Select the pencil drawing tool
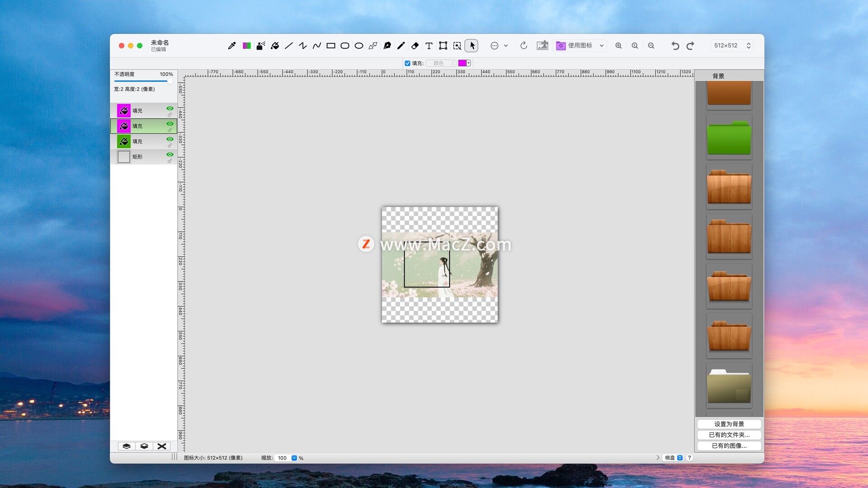 pyautogui.click(x=401, y=46)
